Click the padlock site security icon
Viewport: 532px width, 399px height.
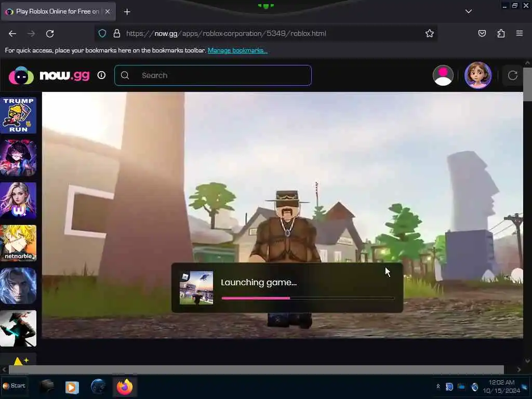click(x=117, y=33)
